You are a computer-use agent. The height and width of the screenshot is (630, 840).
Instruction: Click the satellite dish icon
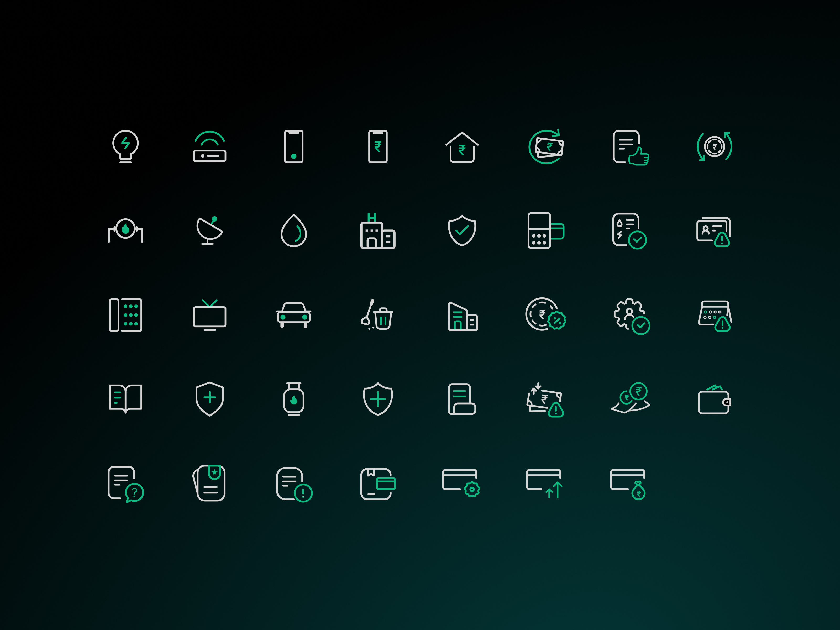click(x=209, y=230)
